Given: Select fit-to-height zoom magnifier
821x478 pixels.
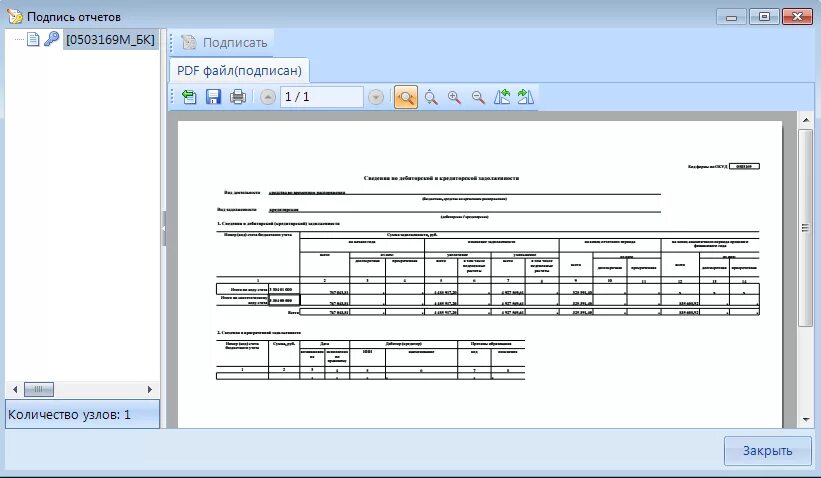Looking at the screenshot, I should click(431, 97).
